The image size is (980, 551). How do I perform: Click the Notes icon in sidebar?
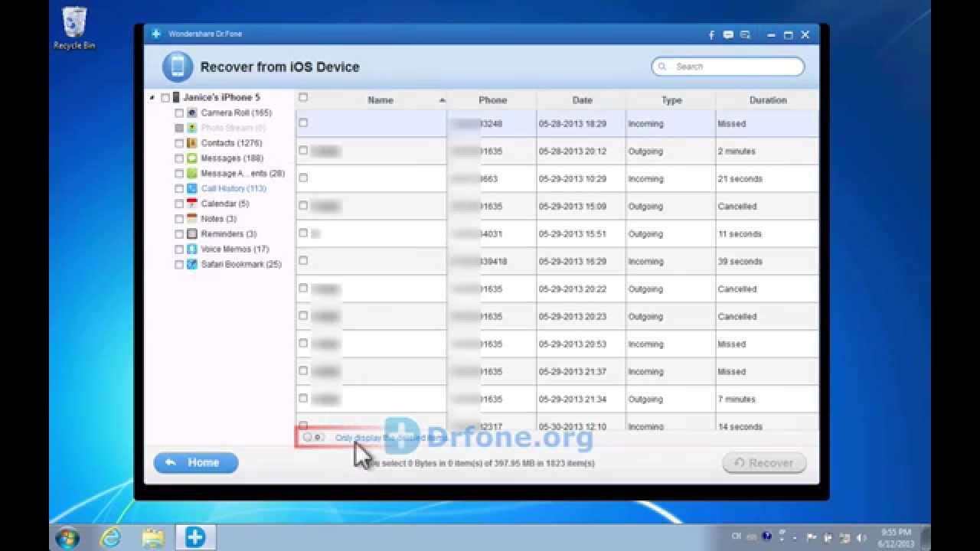(192, 219)
